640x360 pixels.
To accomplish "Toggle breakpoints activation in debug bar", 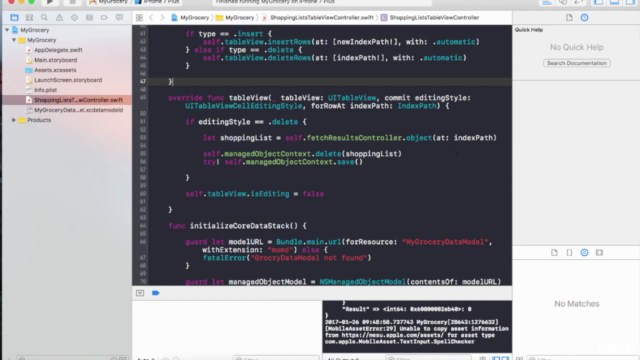I will coord(156,293).
